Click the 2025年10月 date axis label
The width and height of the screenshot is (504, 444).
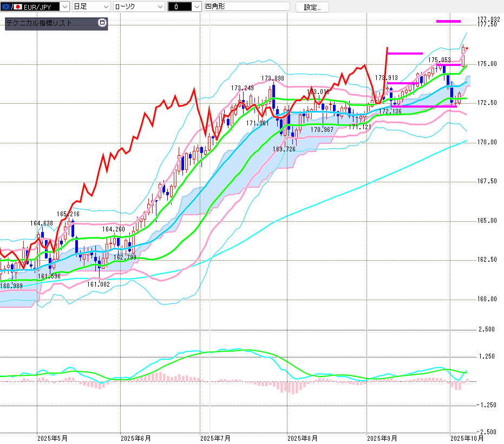click(468, 438)
